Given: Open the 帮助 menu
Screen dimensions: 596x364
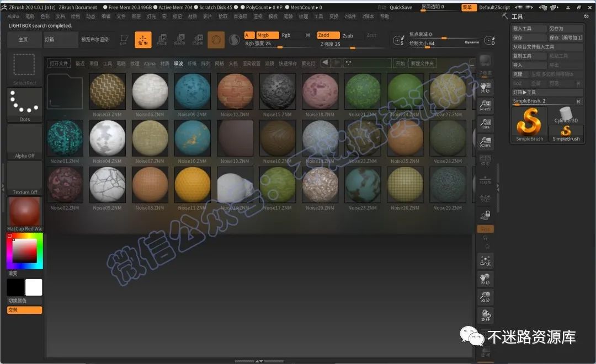Looking at the screenshot, I should click(x=385, y=17).
